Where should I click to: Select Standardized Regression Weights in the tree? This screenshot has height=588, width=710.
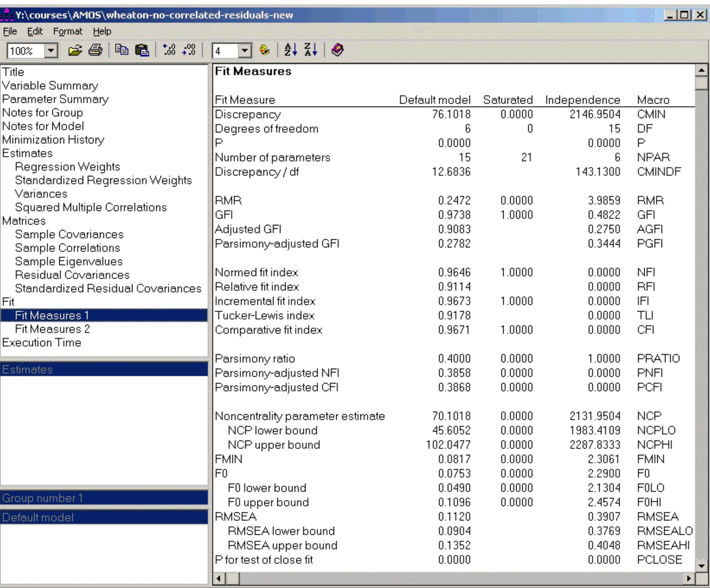(103, 180)
